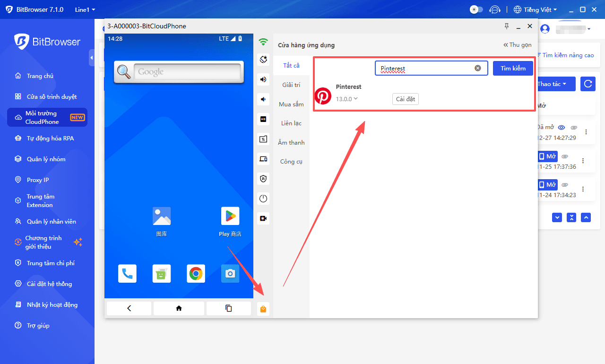Click the Pinterest search input field

(425, 68)
